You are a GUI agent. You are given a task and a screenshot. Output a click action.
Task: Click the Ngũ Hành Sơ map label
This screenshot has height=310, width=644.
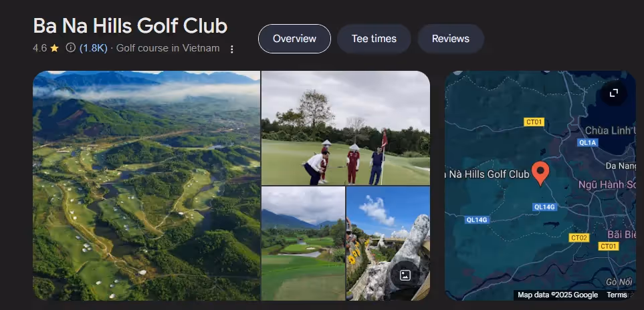click(x=607, y=184)
